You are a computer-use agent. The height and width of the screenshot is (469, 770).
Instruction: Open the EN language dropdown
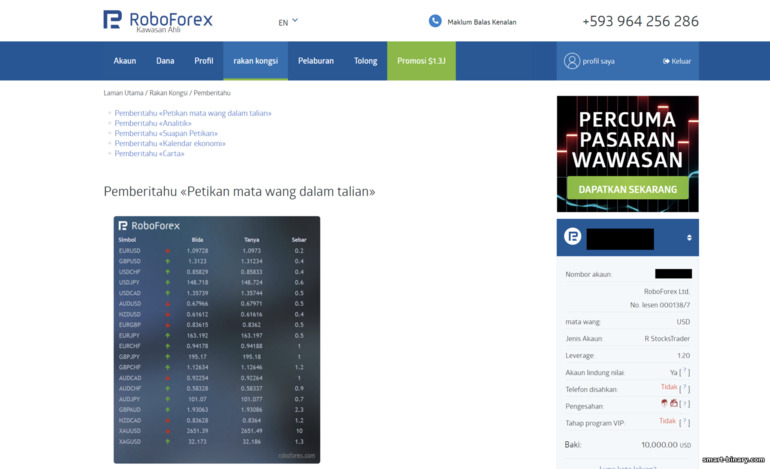tap(288, 22)
